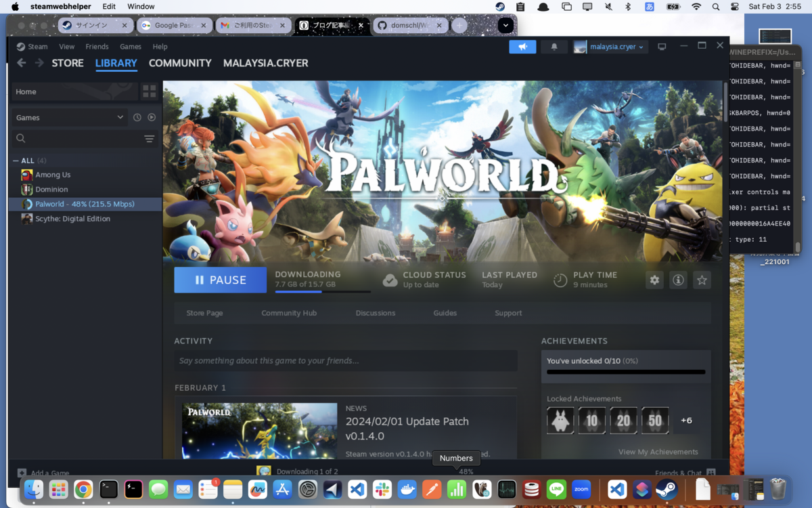Open Zoom from the Dock
This screenshot has height=508, width=812.
581,489
